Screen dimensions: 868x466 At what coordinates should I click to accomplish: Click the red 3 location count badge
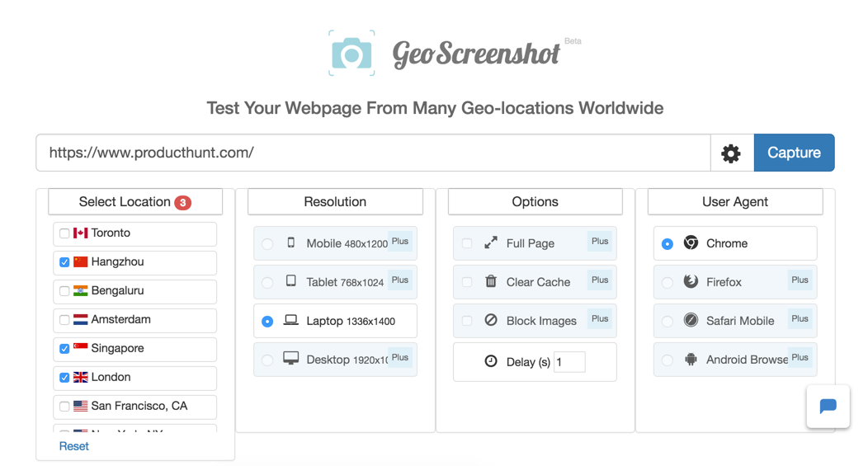[x=182, y=203]
